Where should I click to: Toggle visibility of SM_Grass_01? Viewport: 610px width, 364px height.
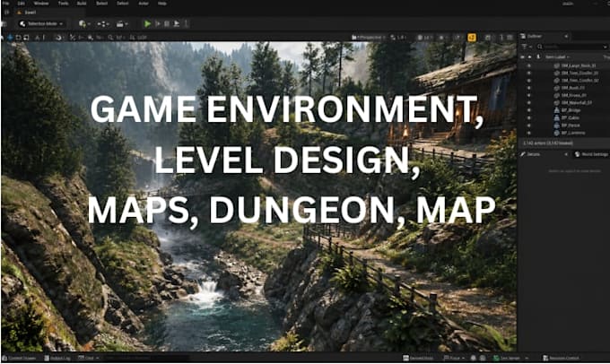point(528,95)
